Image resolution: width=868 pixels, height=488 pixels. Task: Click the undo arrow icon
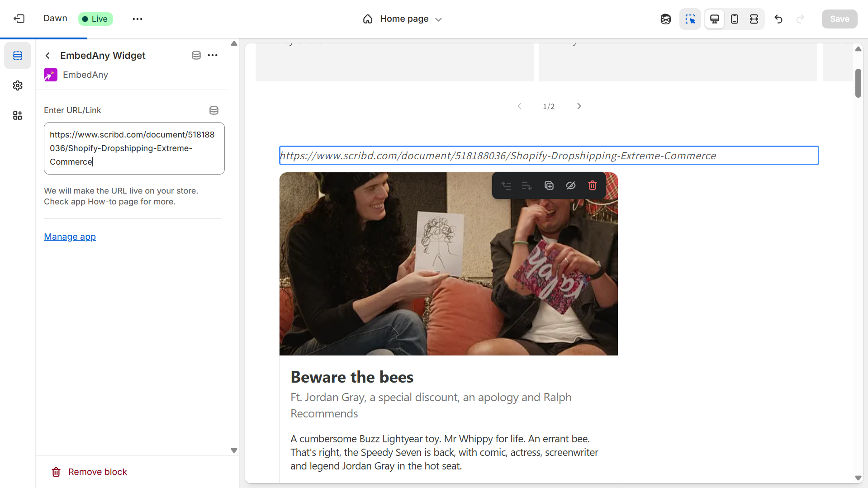pos(778,19)
